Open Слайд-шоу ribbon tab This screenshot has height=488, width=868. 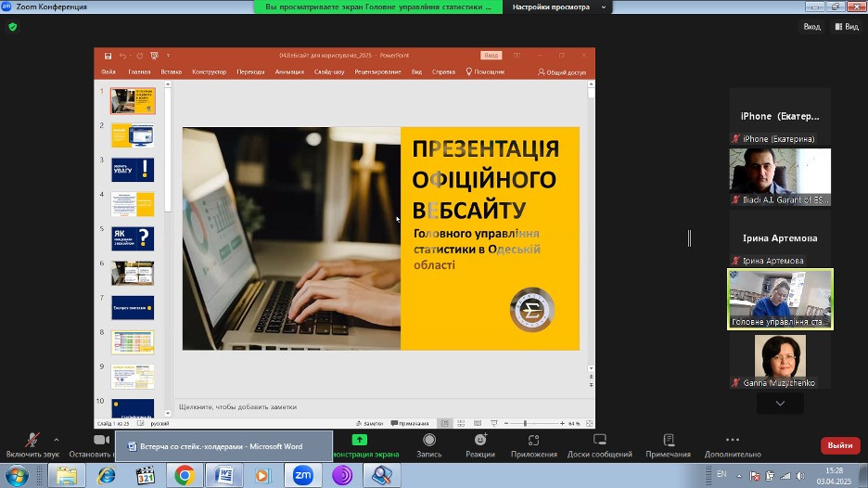pos(329,72)
